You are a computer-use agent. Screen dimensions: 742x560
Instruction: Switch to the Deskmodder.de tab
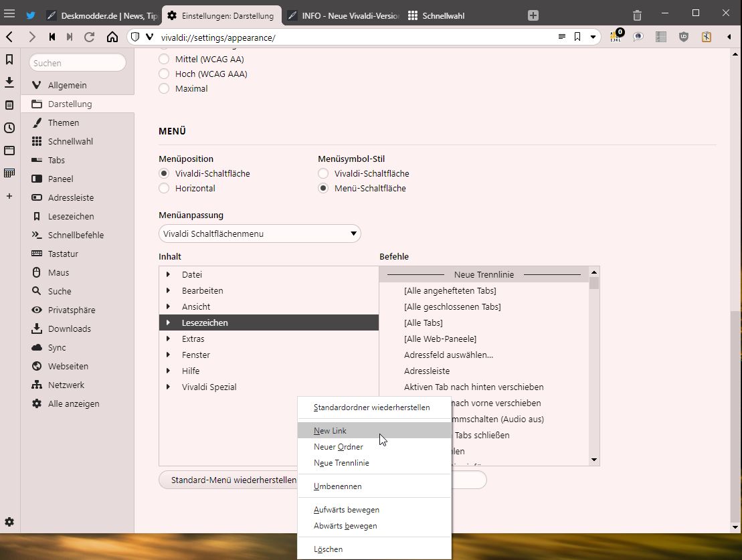102,15
